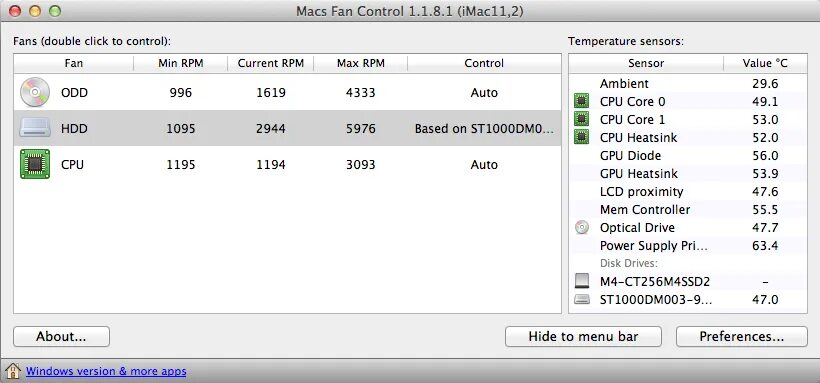Click the ST1000DM003 temperature 47.0
Image resolution: width=820 pixels, height=383 pixels.
coord(765,300)
